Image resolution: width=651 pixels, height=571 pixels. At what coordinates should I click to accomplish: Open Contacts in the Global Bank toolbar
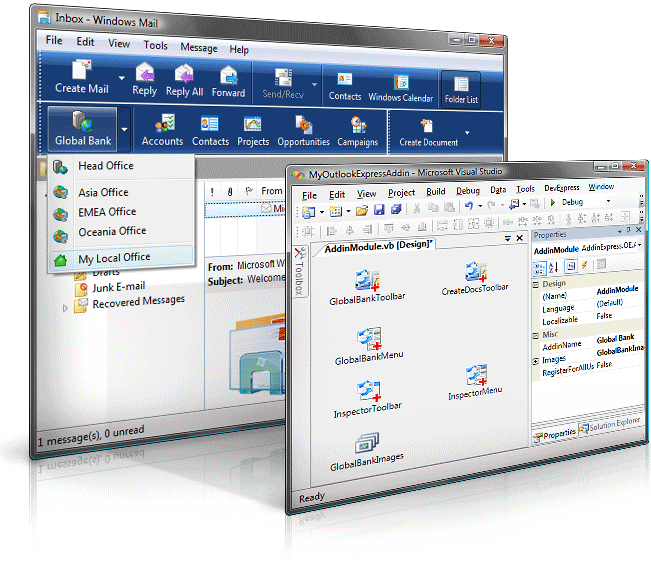pyautogui.click(x=210, y=131)
